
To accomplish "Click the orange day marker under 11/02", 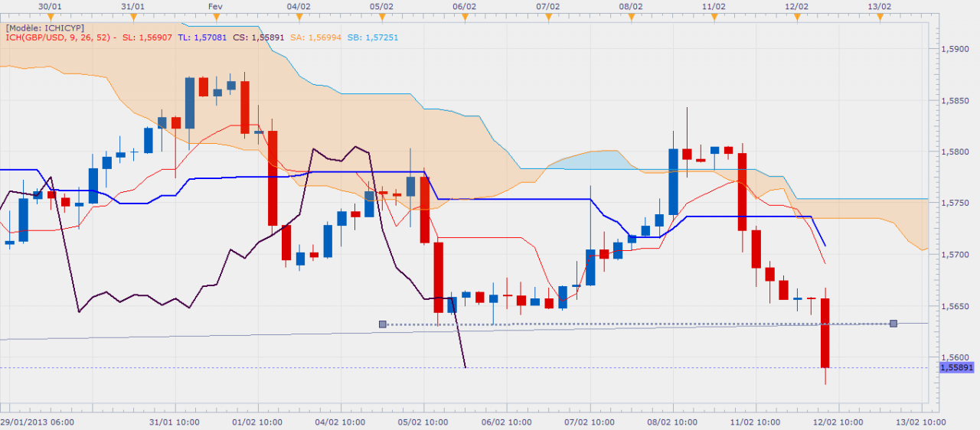I will point(714,16).
